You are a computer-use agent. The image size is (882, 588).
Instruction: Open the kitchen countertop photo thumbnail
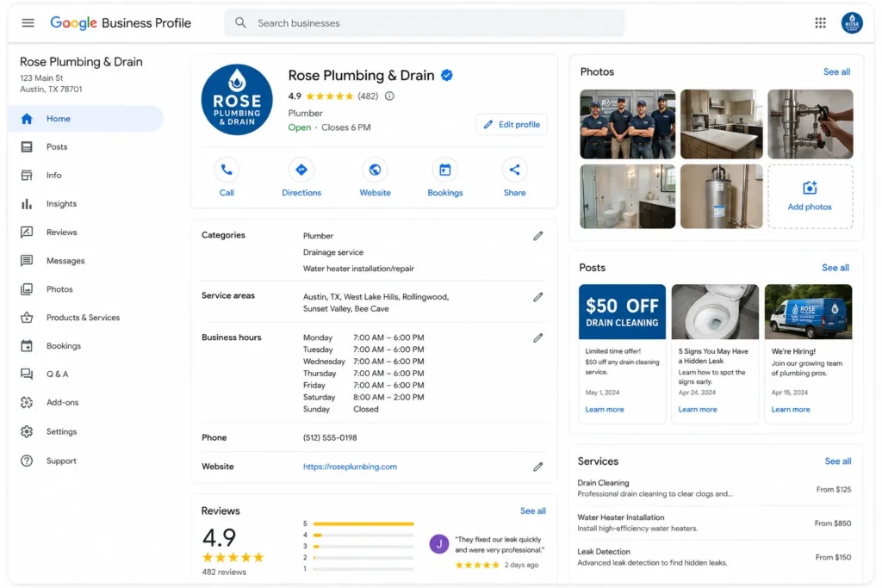pyautogui.click(x=721, y=124)
